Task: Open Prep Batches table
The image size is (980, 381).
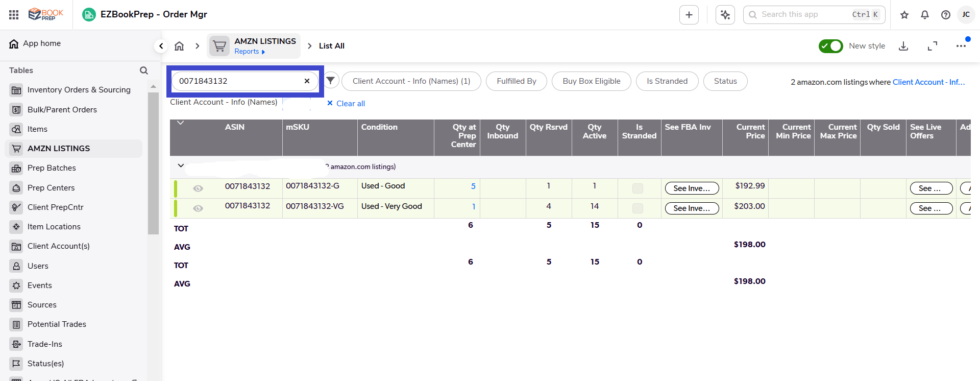Action: (x=74, y=168)
